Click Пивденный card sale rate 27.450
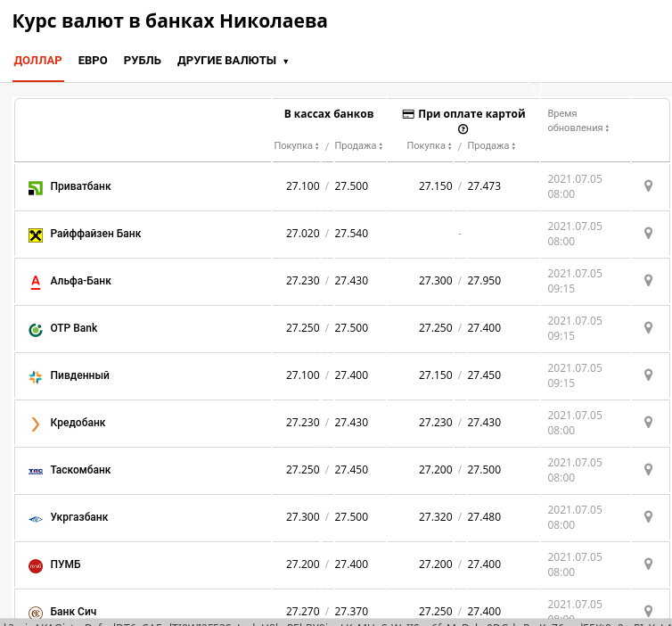The image size is (672, 626). click(484, 375)
